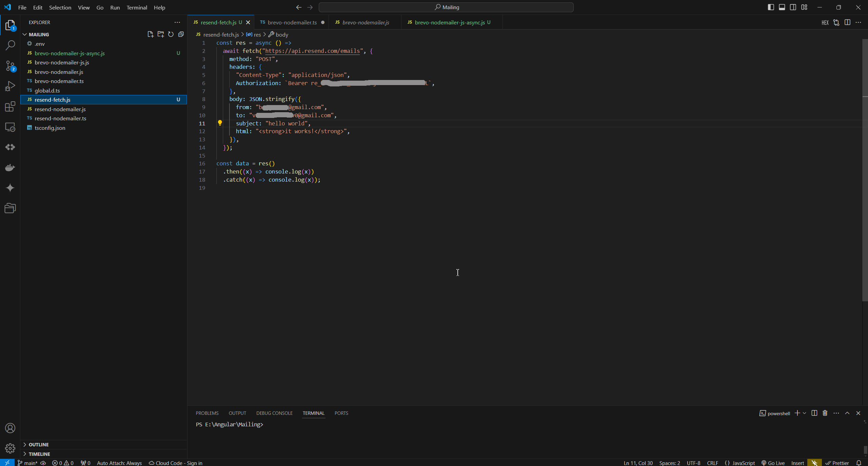Kill terminal with the trash icon

point(825,413)
